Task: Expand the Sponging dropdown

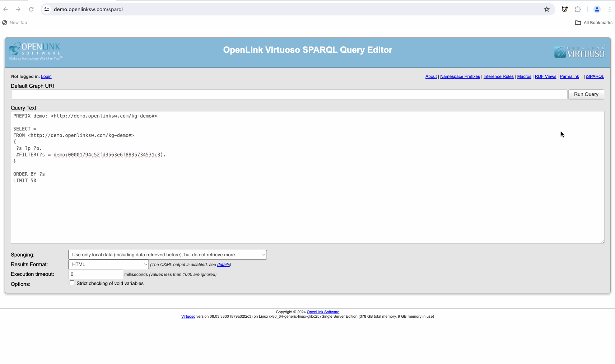Action: (x=167, y=255)
